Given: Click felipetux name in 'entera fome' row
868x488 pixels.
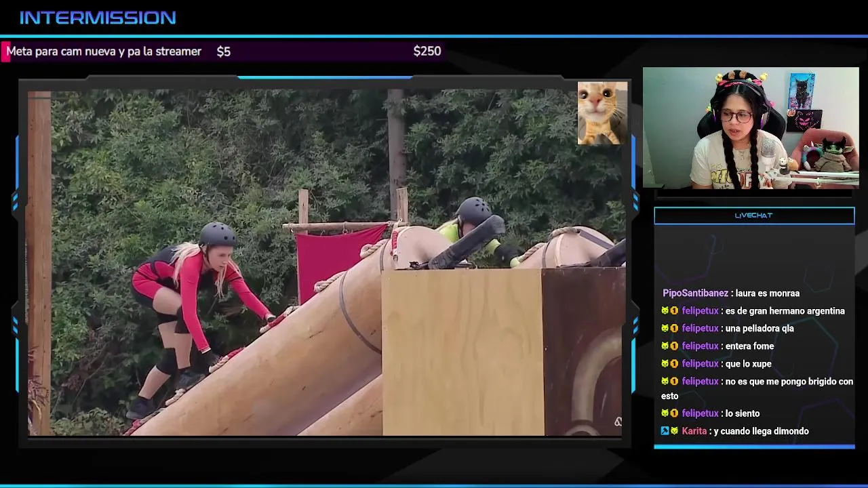Looking at the screenshot, I should pyautogui.click(x=700, y=346).
